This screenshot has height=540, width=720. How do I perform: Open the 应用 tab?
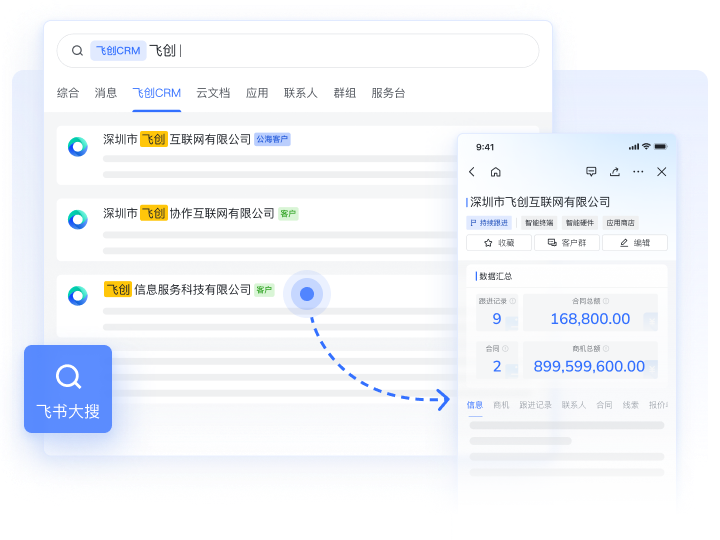click(257, 93)
